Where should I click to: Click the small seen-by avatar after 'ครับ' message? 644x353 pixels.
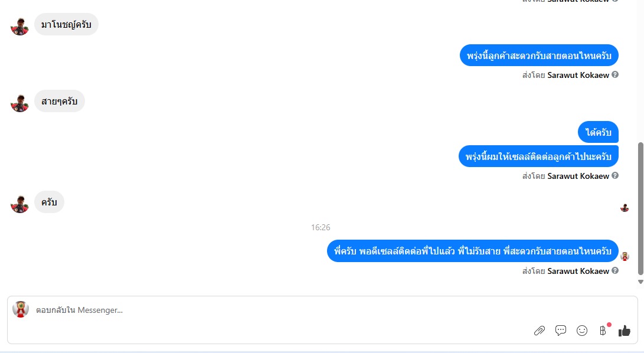(625, 208)
